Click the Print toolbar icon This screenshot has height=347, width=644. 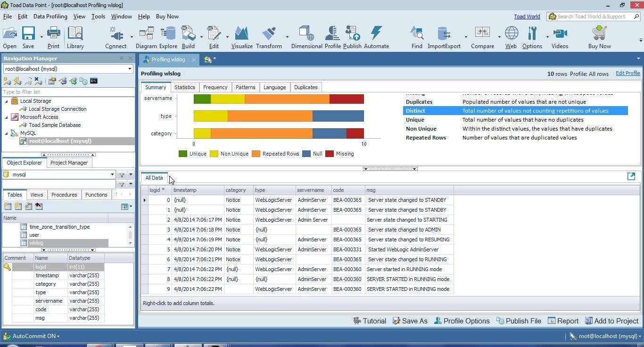click(53, 38)
